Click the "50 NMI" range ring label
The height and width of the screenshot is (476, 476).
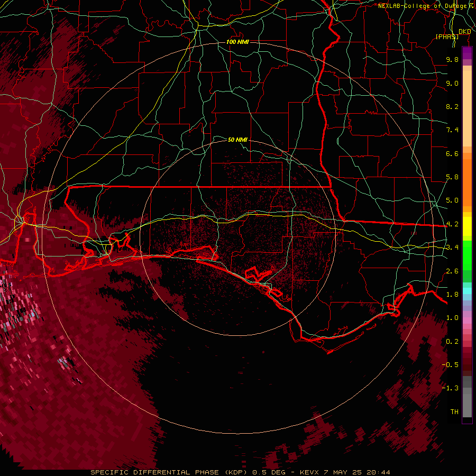click(x=237, y=140)
